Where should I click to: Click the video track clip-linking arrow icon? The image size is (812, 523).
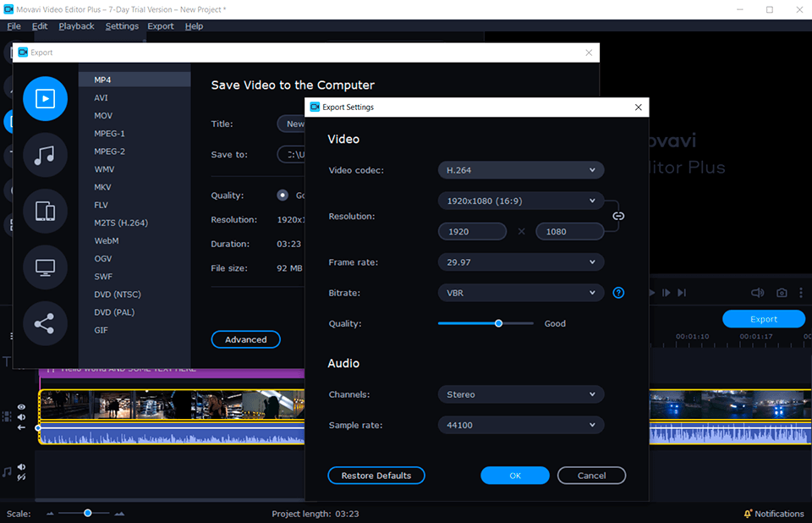click(x=21, y=427)
